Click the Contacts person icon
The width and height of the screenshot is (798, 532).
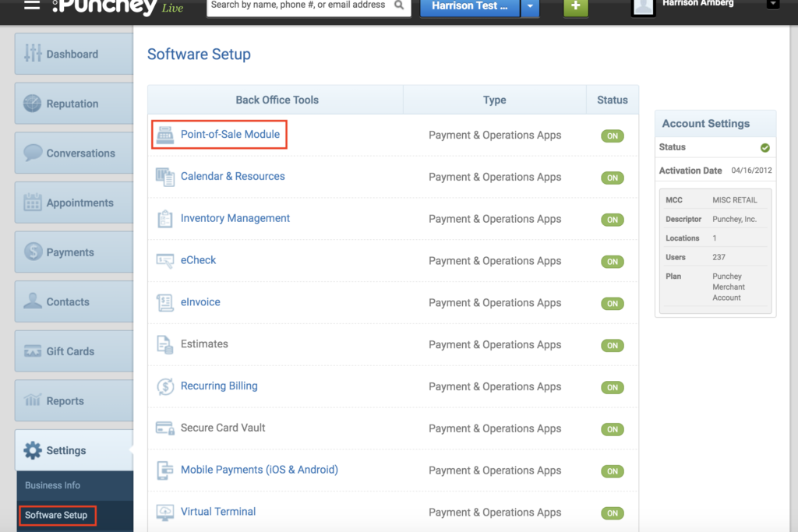pyautogui.click(x=33, y=301)
